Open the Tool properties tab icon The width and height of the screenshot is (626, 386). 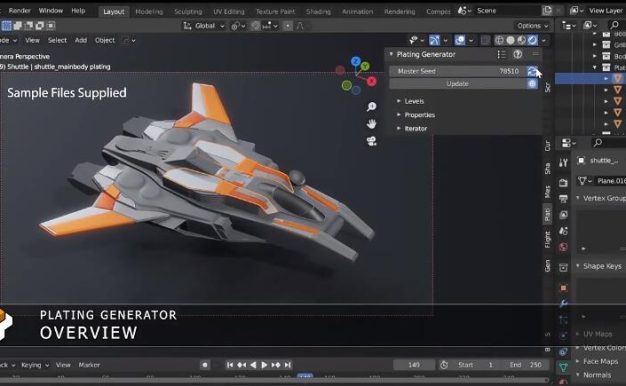tap(563, 162)
